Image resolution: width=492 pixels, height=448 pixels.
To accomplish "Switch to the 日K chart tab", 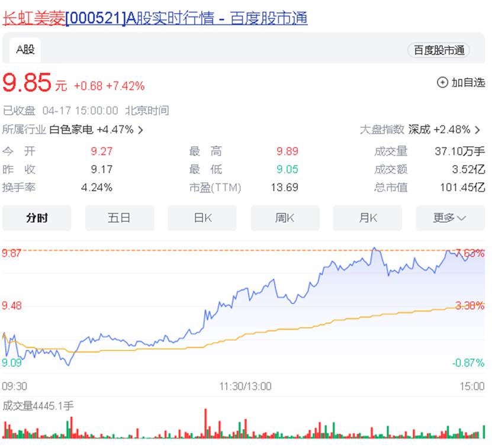I will coord(202,218).
